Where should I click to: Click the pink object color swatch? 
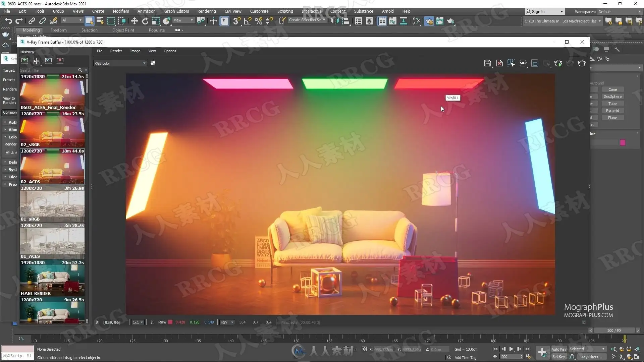pos(623,143)
